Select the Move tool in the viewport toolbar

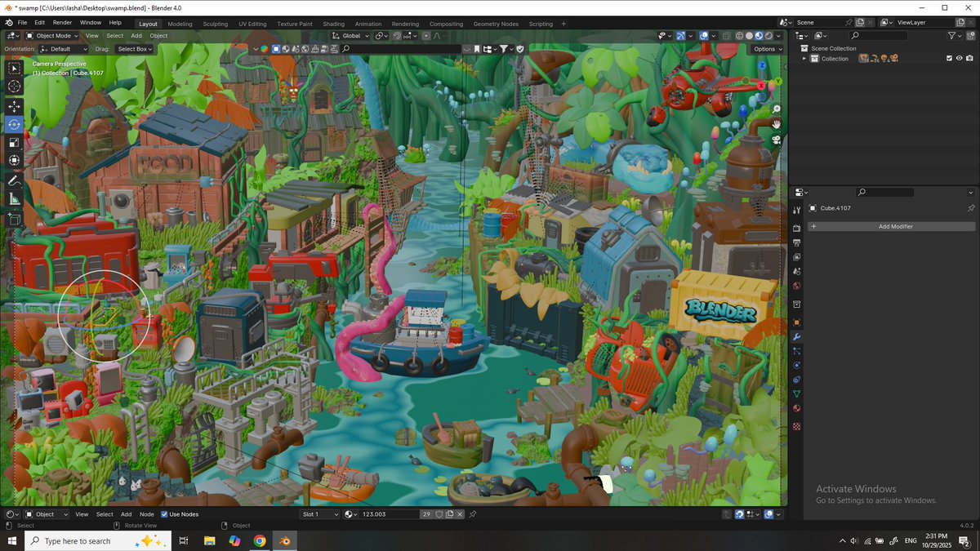point(14,106)
